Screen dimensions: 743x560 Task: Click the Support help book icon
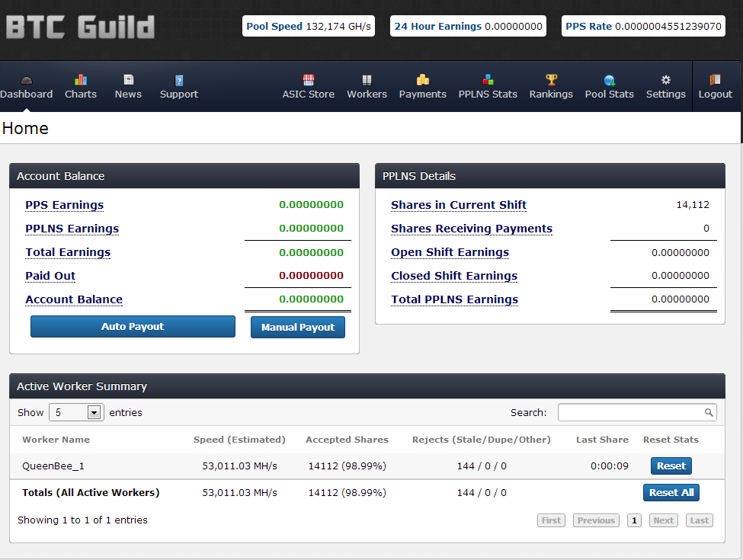click(x=178, y=80)
